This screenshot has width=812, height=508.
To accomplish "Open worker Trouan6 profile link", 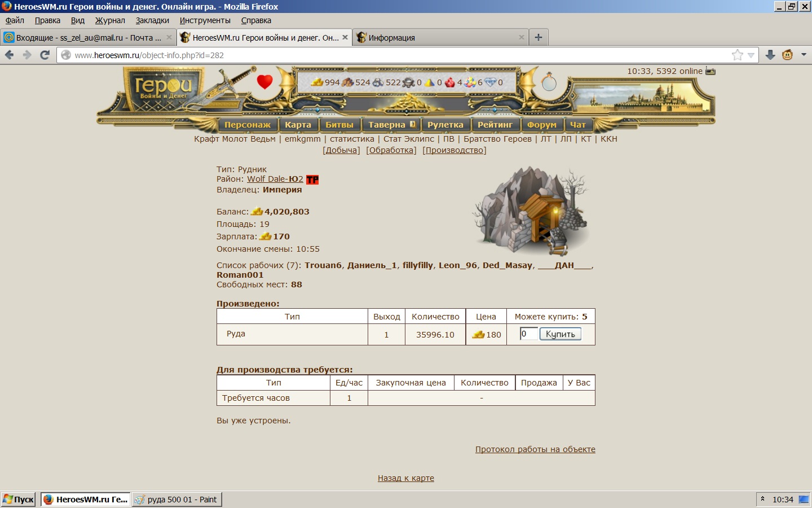I will [x=323, y=265].
